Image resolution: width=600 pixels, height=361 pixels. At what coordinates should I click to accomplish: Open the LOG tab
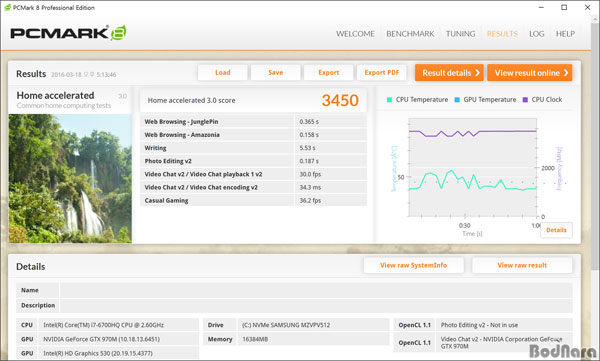(536, 34)
